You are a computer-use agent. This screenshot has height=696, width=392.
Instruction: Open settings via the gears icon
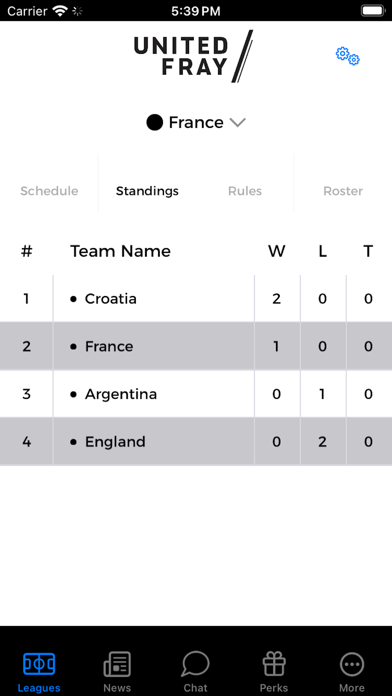click(x=348, y=56)
